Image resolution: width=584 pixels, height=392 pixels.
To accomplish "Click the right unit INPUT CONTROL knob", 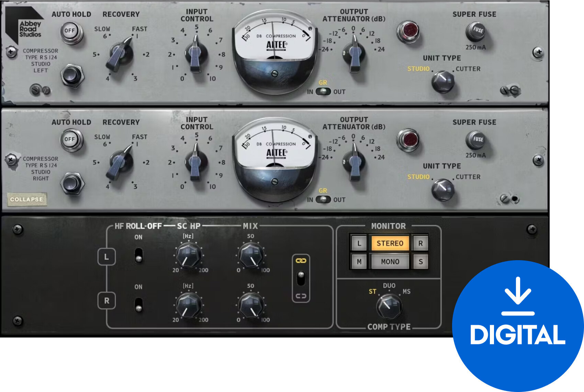I will click(x=196, y=162).
